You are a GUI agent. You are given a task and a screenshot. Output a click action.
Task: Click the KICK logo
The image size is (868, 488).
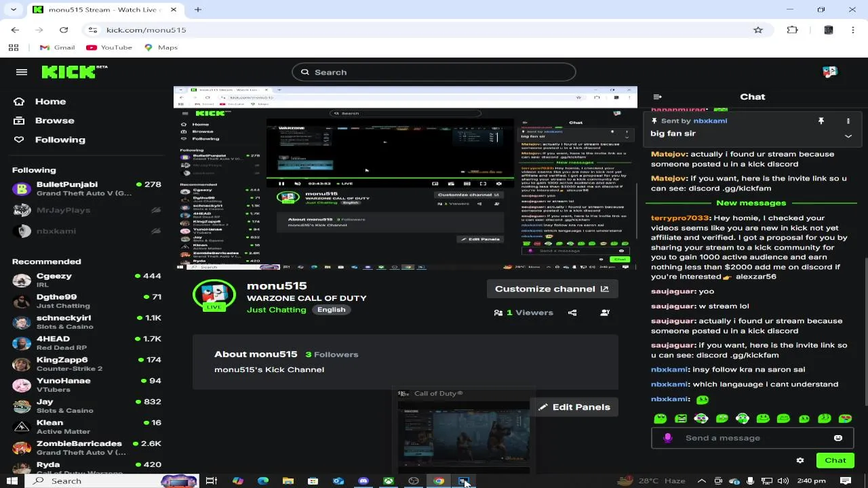(74, 72)
